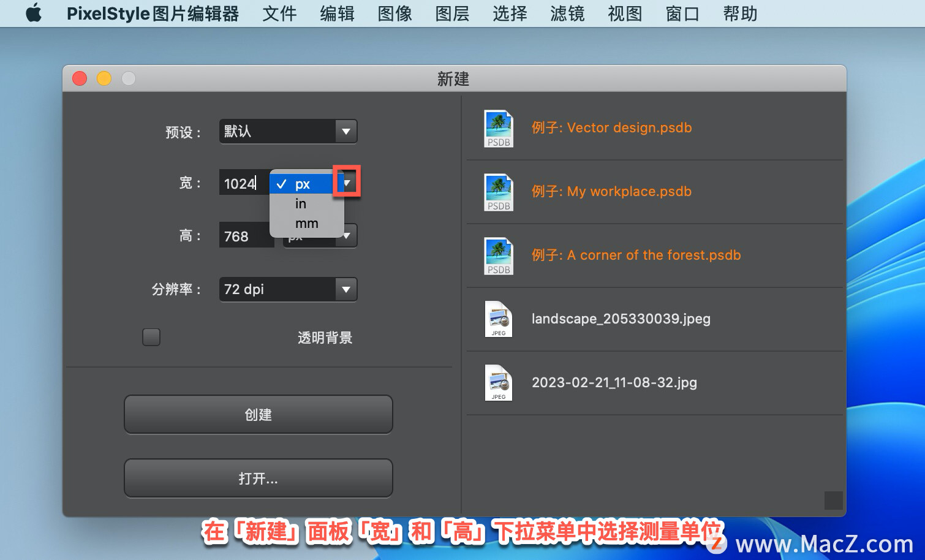Viewport: 925px width, 560px height.
Task: Click the 创建 button
Action: [258, 415]
